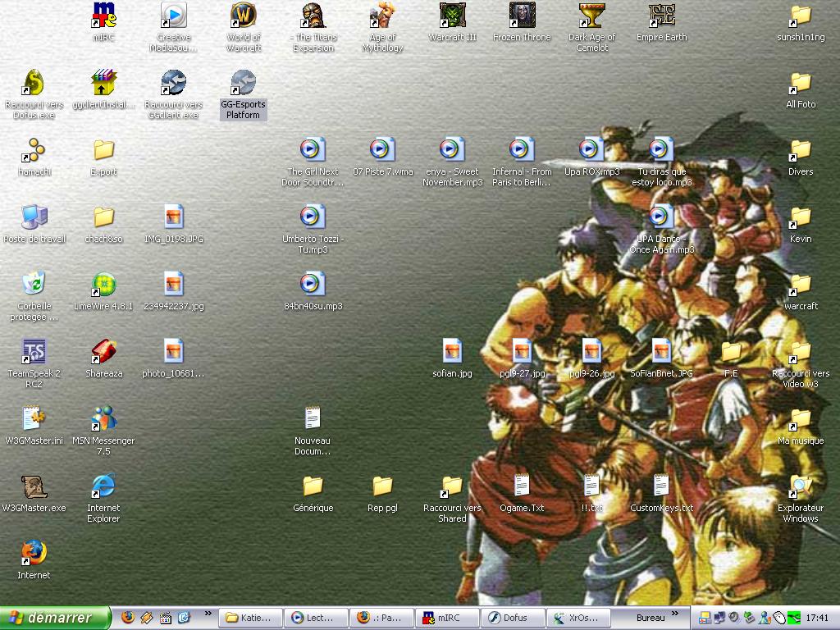The height and width of the screenshot is (630, 840).
Task: Select the Dark Age of Camelot icon
Action: (591, 16)
